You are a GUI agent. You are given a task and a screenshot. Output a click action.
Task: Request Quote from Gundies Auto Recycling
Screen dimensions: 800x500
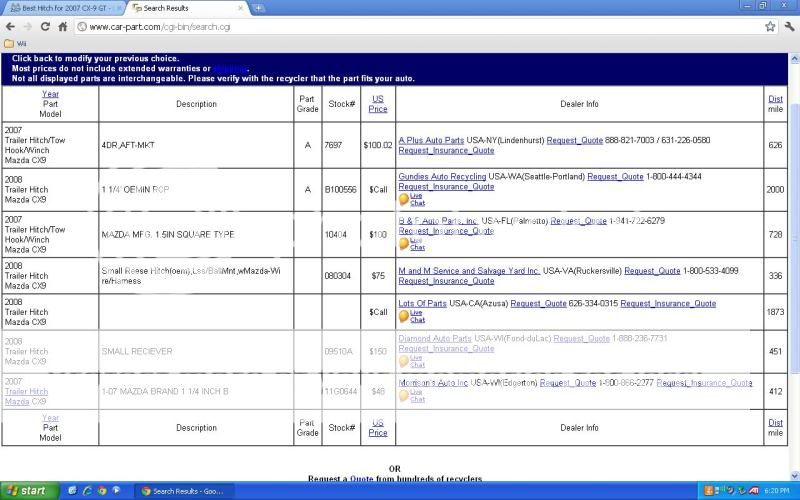tap(615, 177)
